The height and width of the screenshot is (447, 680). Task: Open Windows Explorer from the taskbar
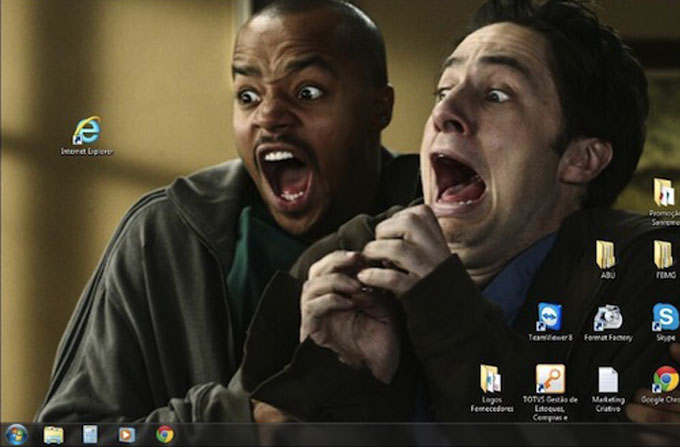[53, 435]
